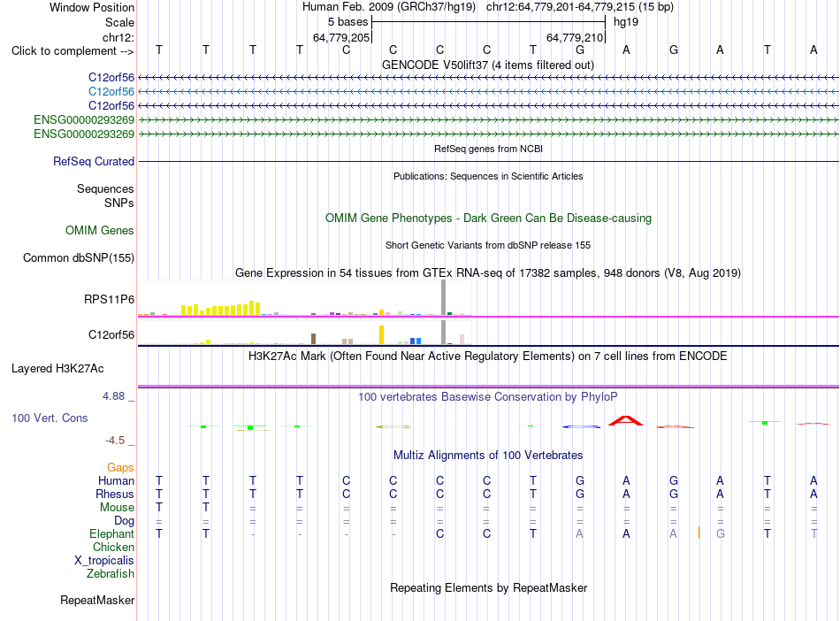The image size is (840, 621).
Task: Click the hg19 label beside the scale bar
Action: pos(626,22)
